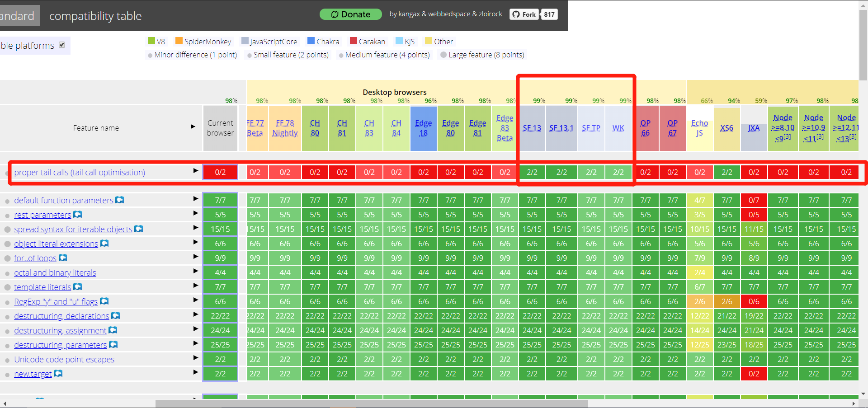Screen dimensions: 868x408
Task: Click the V8 engine color swatch
Action: 151,41
